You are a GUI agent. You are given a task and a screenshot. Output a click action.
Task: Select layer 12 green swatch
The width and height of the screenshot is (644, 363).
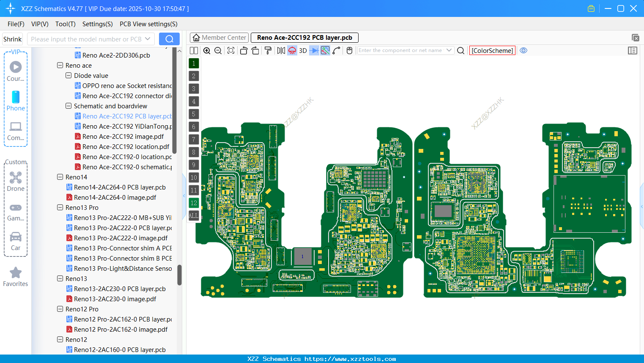[x=194, y=203]
